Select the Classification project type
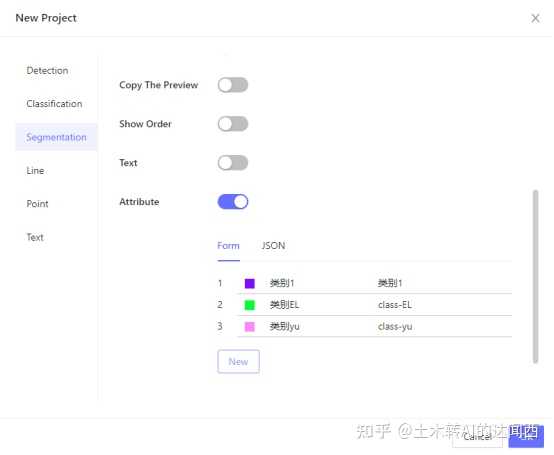The height and width of the screenshot is (455, 554). point(54,104)
